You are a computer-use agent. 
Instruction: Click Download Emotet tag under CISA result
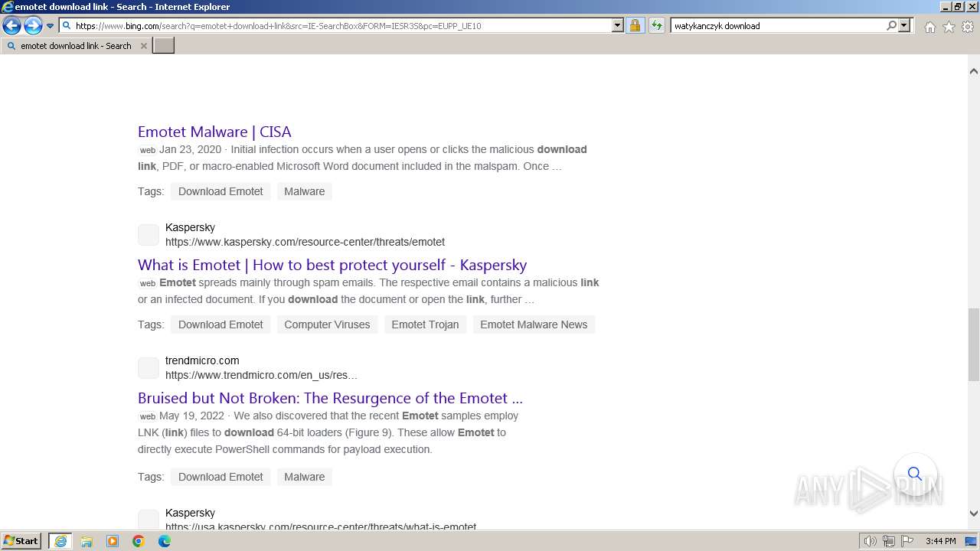(x=220, y=191)
